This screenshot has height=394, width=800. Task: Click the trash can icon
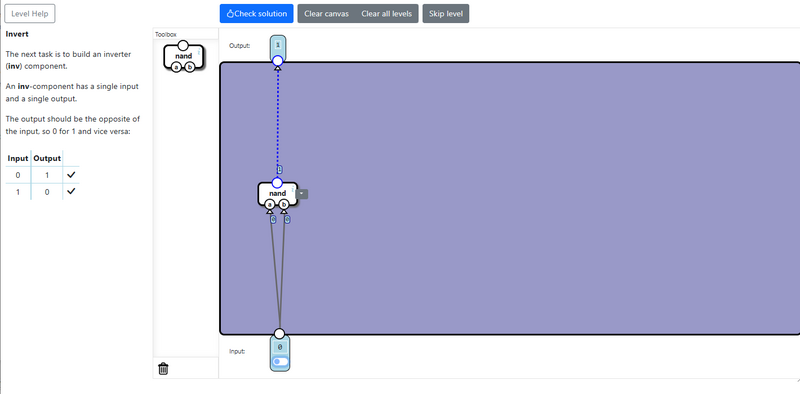click(x=163, y=368)
